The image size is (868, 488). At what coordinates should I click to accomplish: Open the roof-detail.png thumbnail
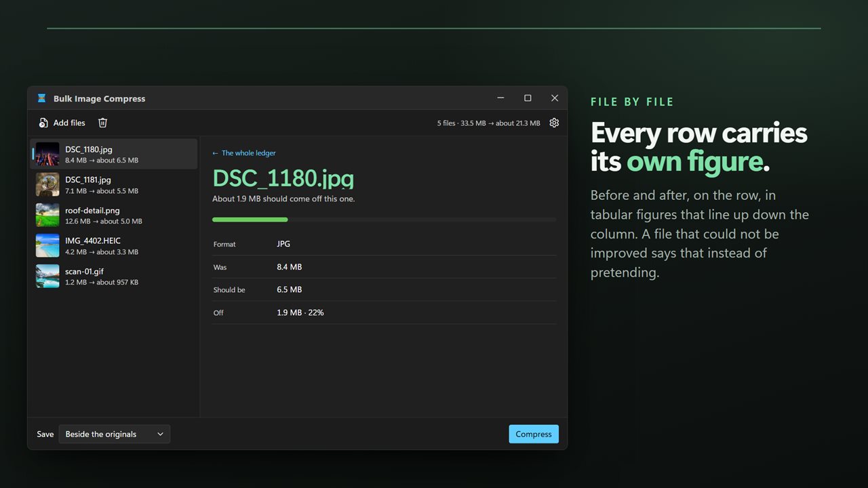coord(47,215)
